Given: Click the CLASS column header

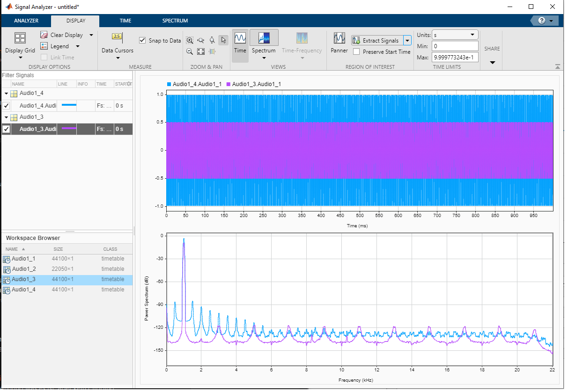Looking at the screenshot, I should coord(111,249).
